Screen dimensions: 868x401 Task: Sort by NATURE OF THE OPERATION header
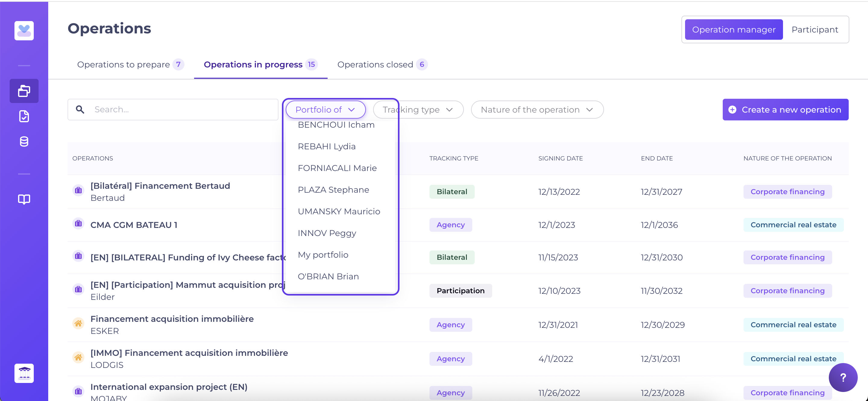(788, 158)
